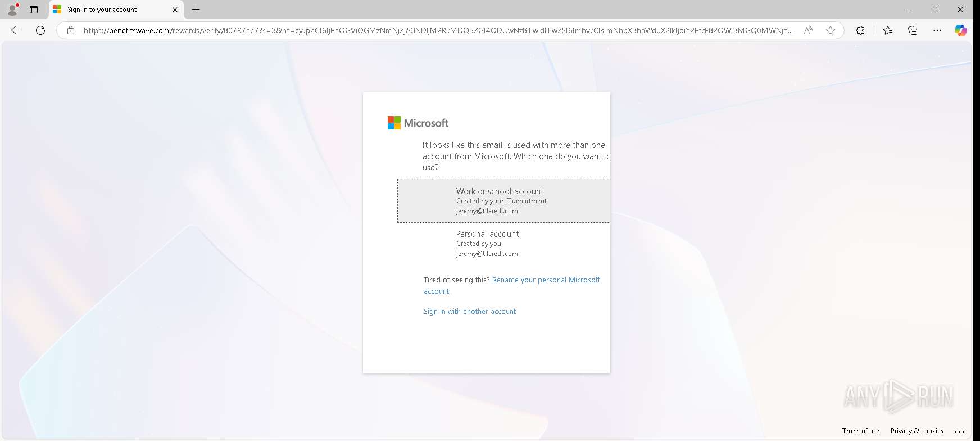The image size is (980, 441).
Task: Click 'Sign in with another account'
Action: coord(470,311)
